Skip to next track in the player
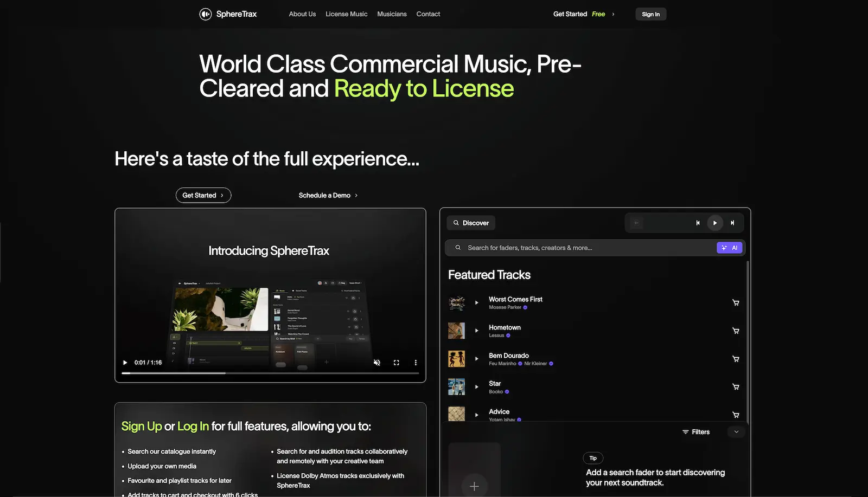This screenshot has width=868, height=497. [732, 223]
